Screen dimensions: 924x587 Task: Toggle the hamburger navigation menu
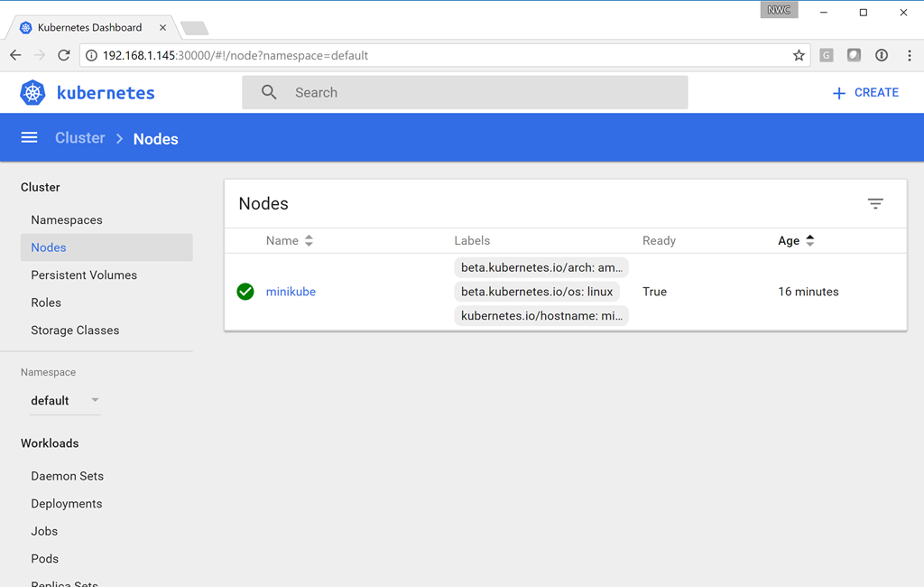(29, 137)
